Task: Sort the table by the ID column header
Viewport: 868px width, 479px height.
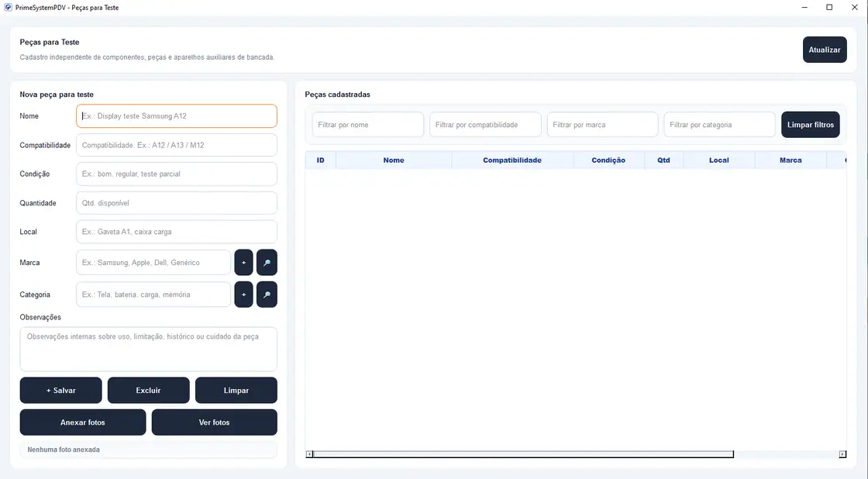Action: click(x=321, y=160)
